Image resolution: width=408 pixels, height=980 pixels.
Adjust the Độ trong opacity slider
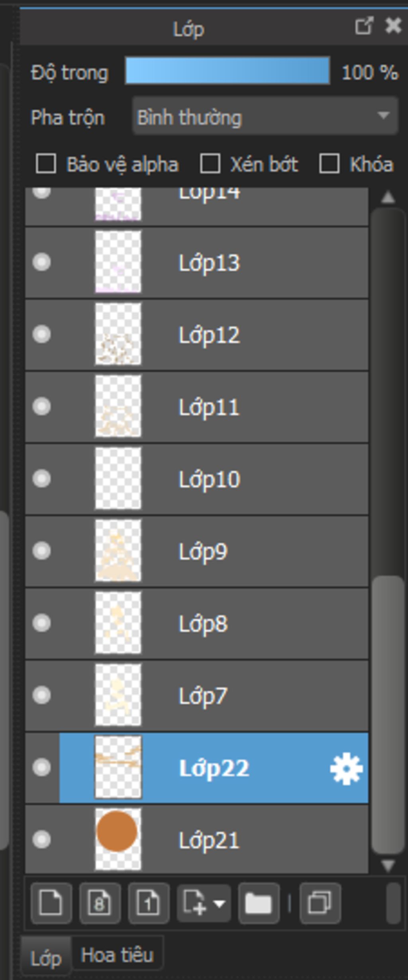[227, 71]
